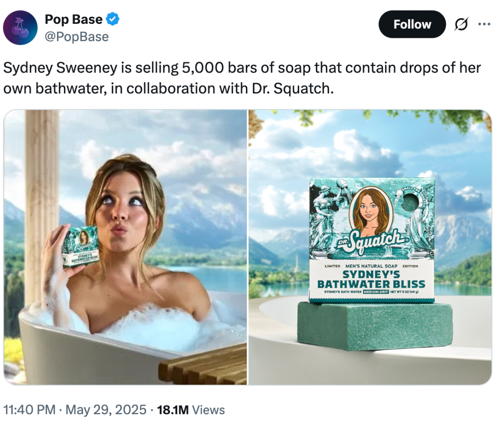Viewport: 504px width, 425px height.
Task: Click the green soap bar under the box
Action: tap(375, 326)
